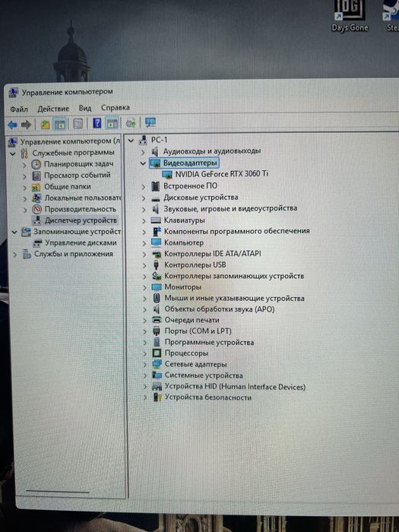Open Управление дисками
The width and height of the screenshot is (399, 532).
click(81, 243)
